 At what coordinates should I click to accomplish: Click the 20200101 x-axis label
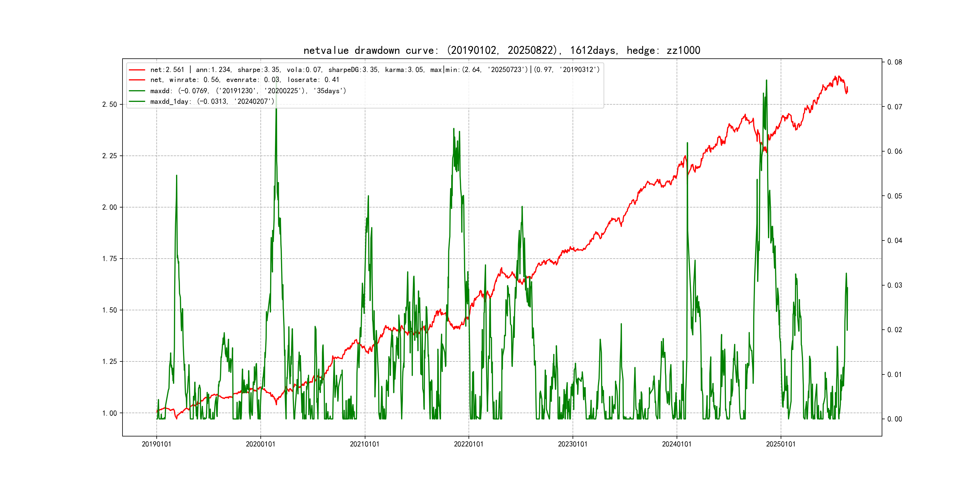click(261, 444)
